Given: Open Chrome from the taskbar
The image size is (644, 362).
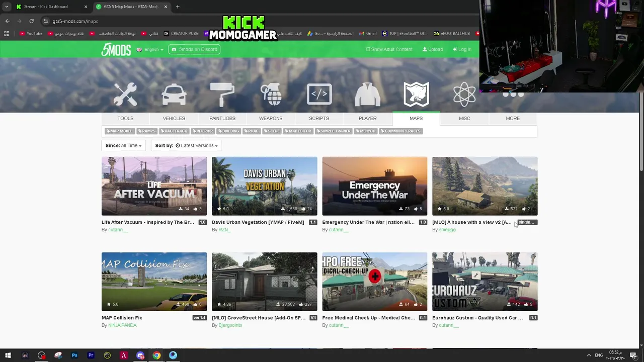Looking at the screenshot, I should point(156,355).
